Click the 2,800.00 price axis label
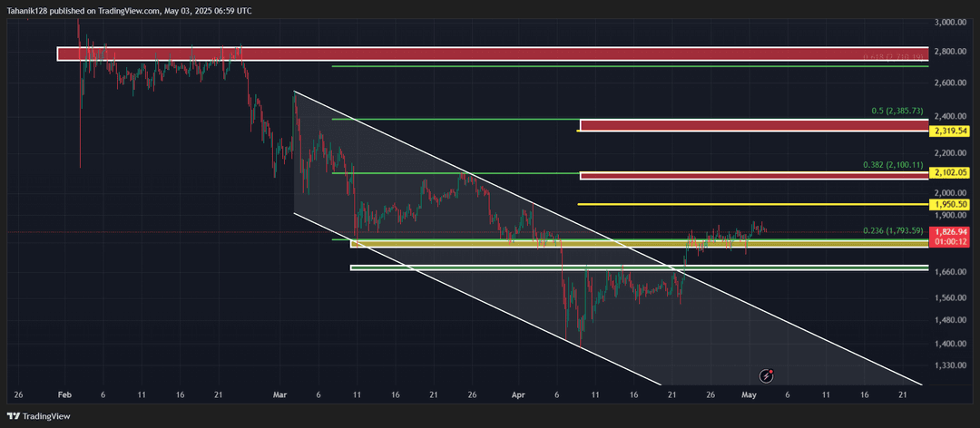The height and width of the screenshot is (428, 980). 950,52
